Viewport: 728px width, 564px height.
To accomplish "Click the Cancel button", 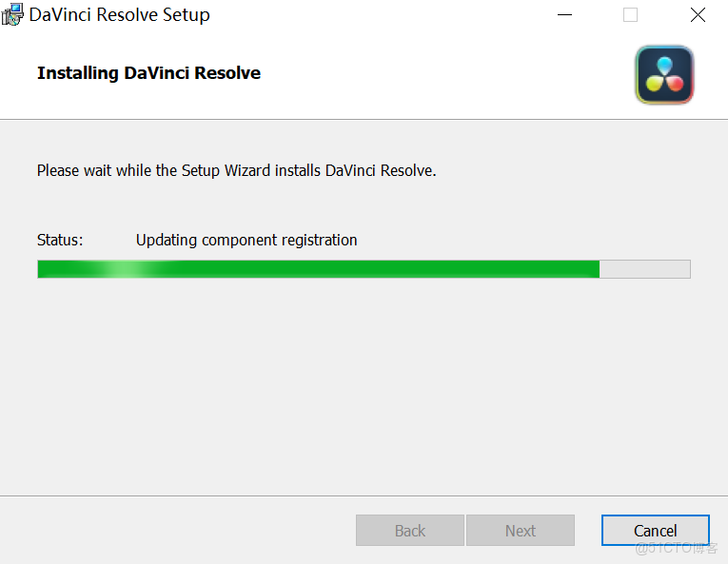I will tap(655, 530).
